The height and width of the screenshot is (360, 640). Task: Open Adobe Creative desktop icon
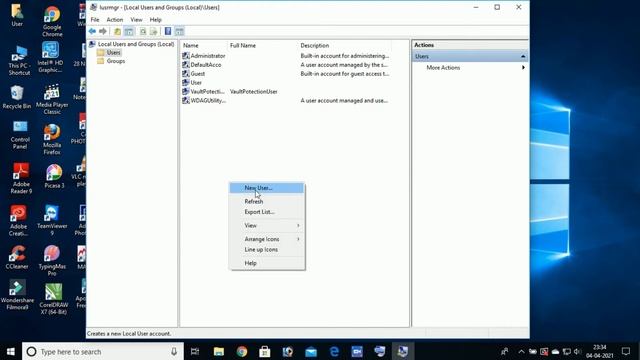pyautogui.click(x=18, y=221)
